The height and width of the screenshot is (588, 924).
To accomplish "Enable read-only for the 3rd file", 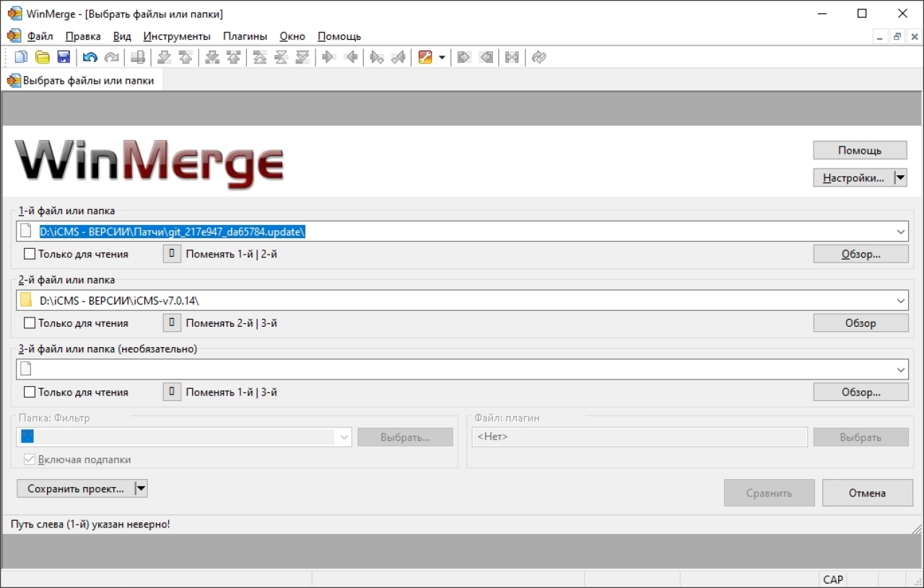I will (30, 392).
